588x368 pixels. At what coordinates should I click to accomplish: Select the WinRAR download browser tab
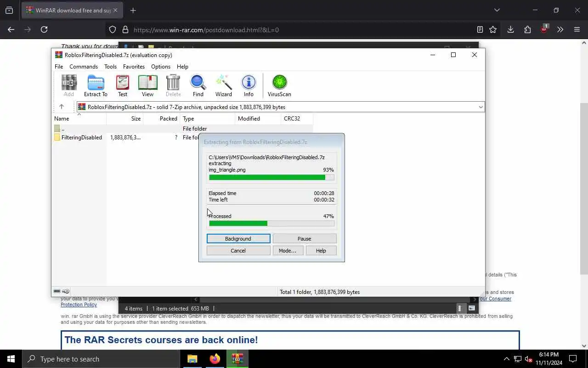[71, 10]
